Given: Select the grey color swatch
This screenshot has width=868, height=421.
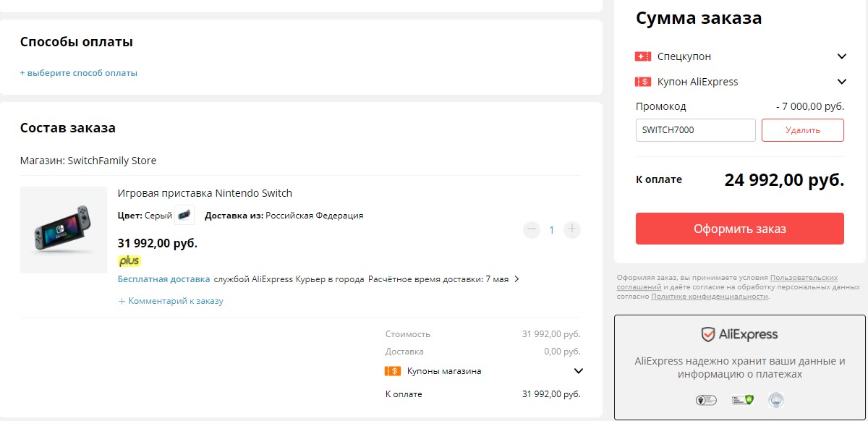Looking at the screenshot, I should (x=184, y=215).
